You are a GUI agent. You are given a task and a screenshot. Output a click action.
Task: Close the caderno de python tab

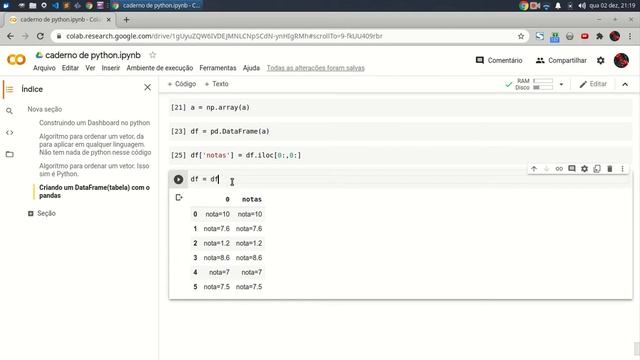[x=109, y=20]
